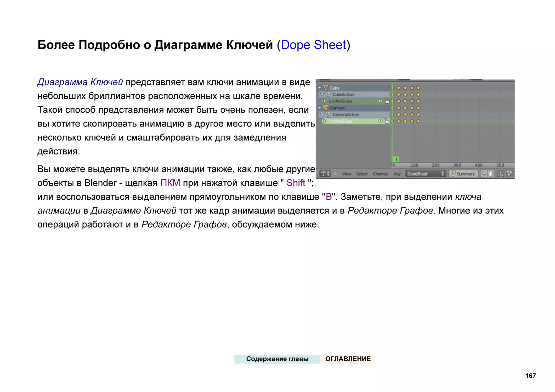
Task: Select keyframe on frame line in Cube row
Action: pyautogui.click(x=392, y=88)
